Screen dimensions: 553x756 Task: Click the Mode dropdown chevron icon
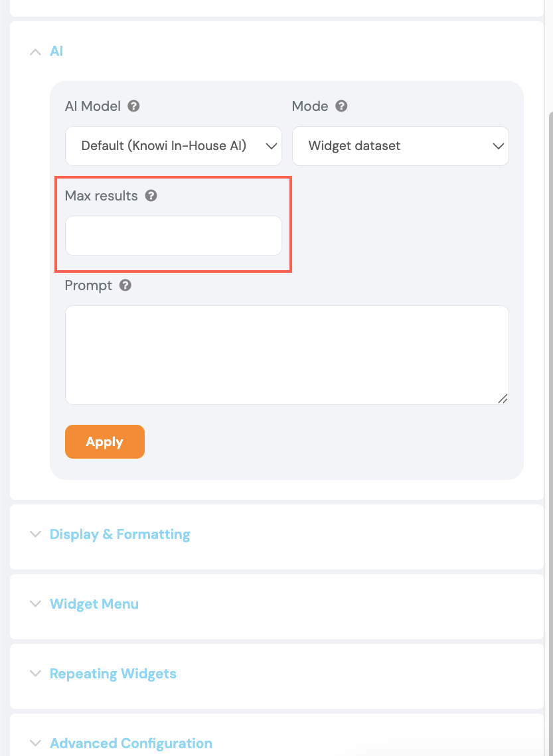pos(499,145)
